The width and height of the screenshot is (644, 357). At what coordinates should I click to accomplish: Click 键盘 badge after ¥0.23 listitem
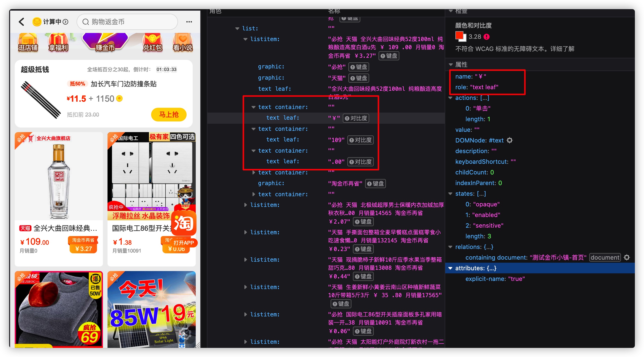click(363, 249)
